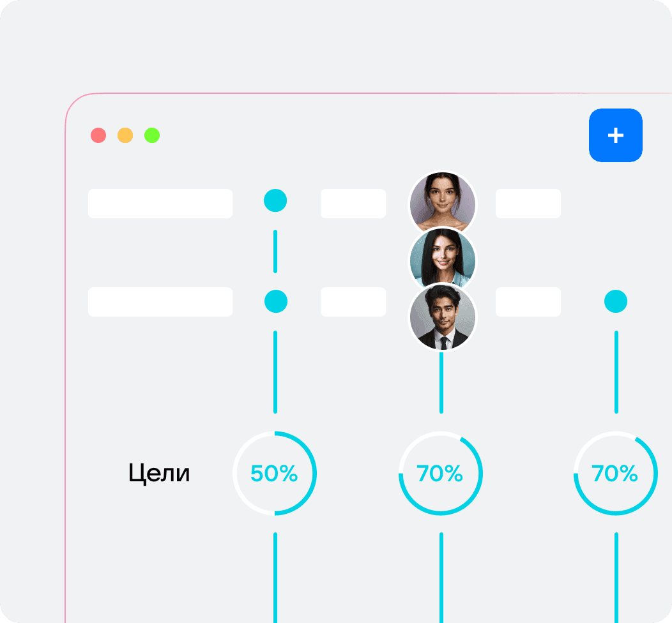Open the long-haired woman avatar on teal background

443,259
